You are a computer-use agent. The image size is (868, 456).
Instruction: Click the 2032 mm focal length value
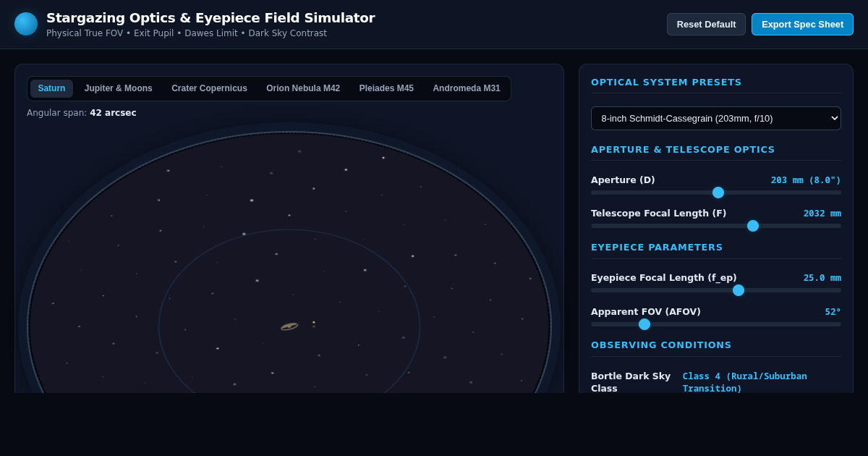[x=822, y=214]
